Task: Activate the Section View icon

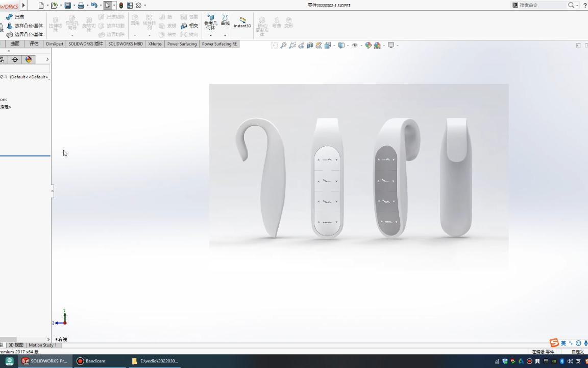Action: point(310,45)
